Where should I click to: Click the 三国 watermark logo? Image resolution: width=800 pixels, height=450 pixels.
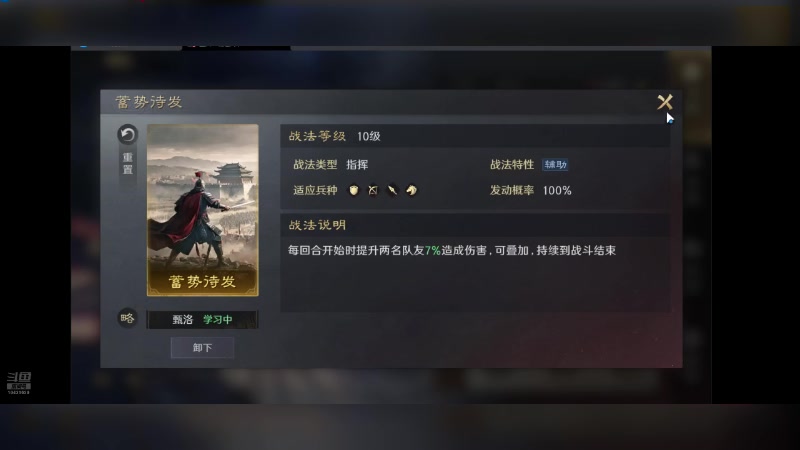19,383
